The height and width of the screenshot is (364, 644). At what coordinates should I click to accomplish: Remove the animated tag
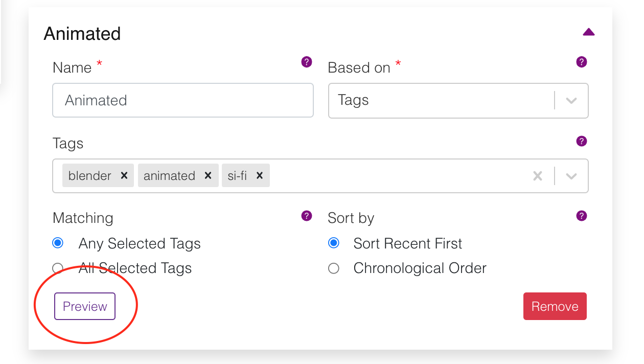point(208,175)
